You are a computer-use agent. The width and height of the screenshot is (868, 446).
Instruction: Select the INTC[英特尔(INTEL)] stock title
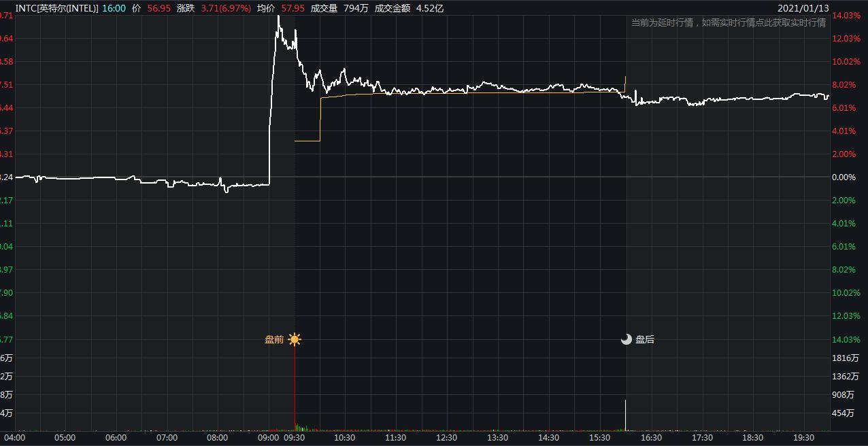(x=56, y=8)
